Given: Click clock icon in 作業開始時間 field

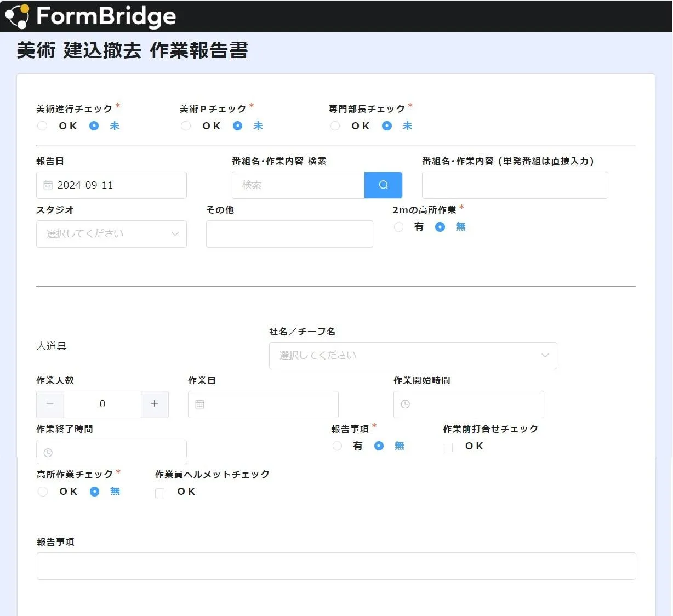Looking at the screenshot, I should tap(406, 404).
